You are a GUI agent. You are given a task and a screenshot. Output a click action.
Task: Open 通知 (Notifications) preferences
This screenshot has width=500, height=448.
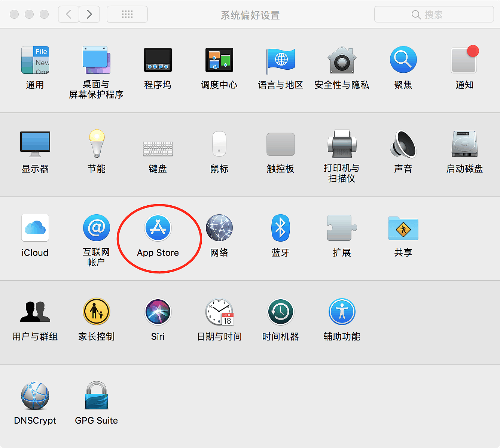click(x=464, y=60)
